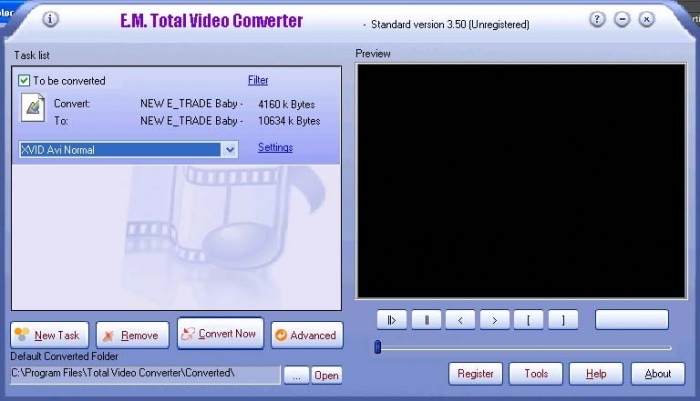The height and width of the screenshot is (401, 700).
Task: Click the Remove button
Action: click(133, 335)
